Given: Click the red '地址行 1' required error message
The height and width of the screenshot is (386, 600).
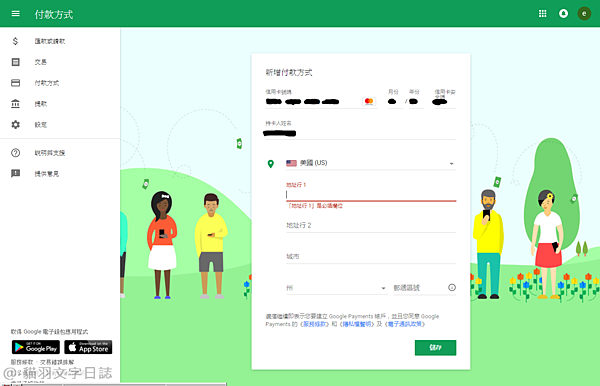Looking at the screenshot, I should point(315,206).
